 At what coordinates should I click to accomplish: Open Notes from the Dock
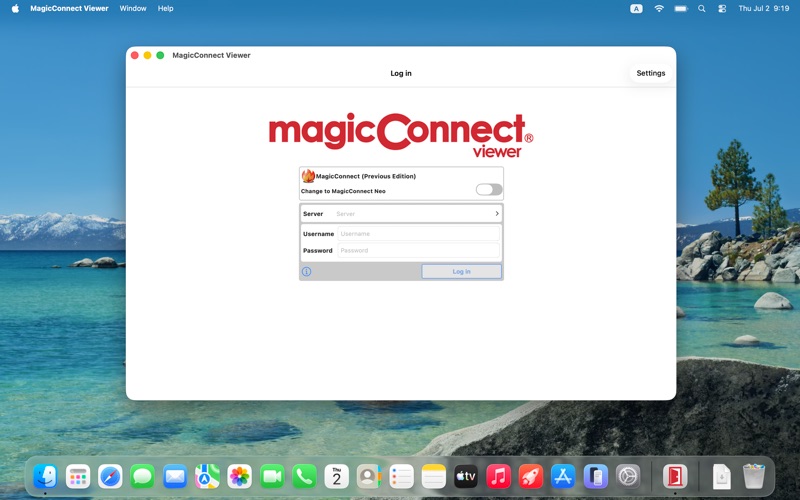click(434, 477)
